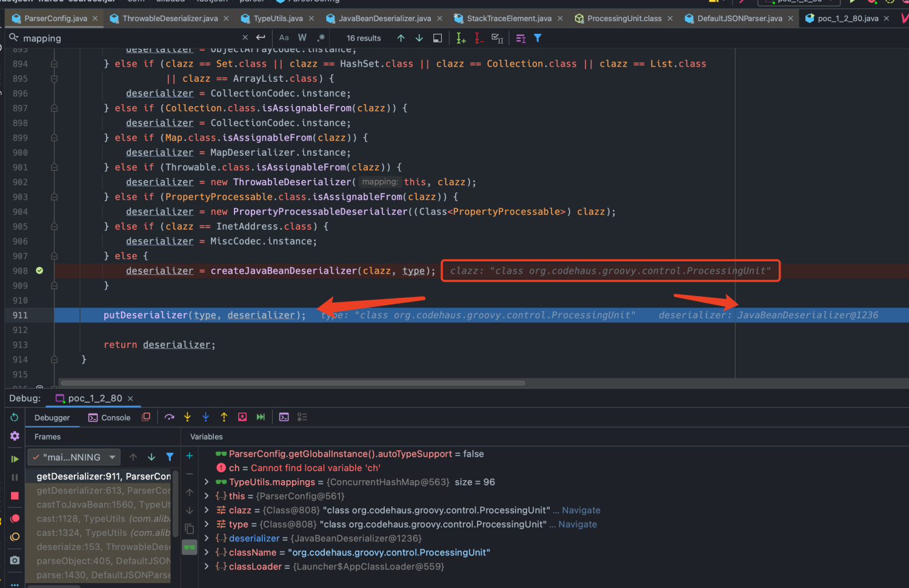Open JavaBeanDeserializer.java tab

click(385, 19)
